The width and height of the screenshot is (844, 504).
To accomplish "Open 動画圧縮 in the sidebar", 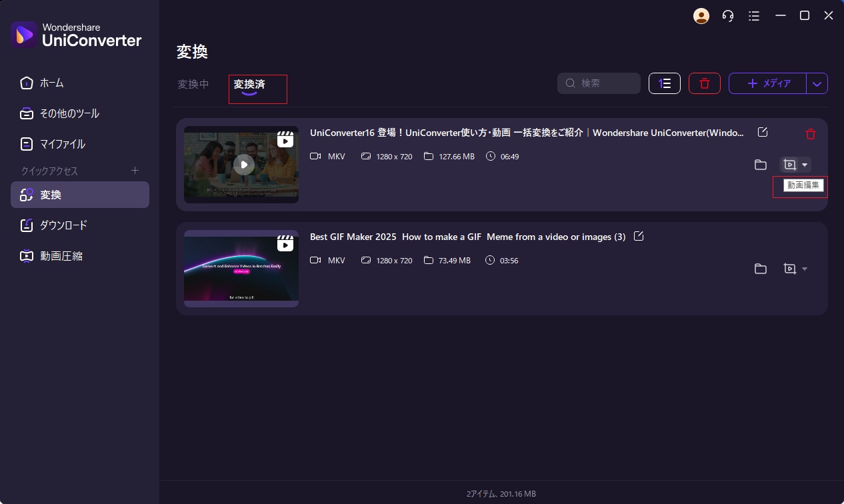I will click(x=80, y=256).
